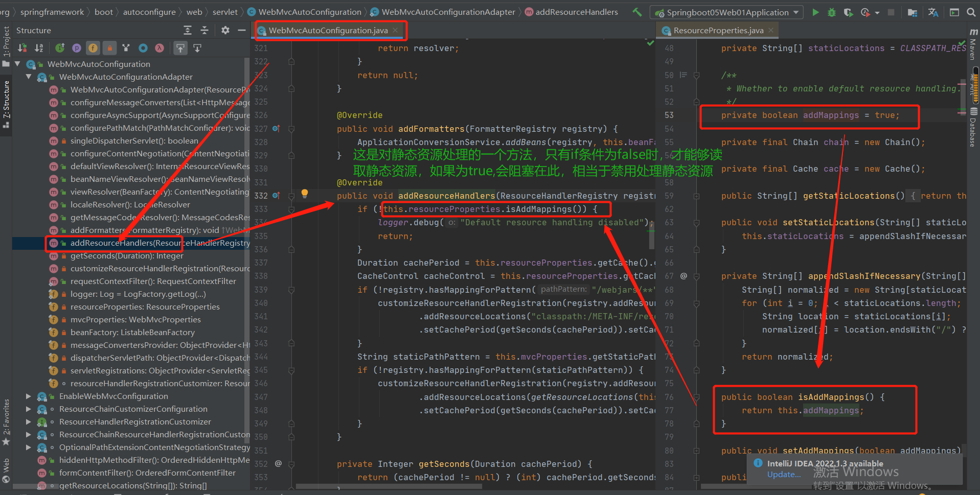Expand the EnableWebMvcConfiguration node
This screenshot has width=980, height=495.
tap(29, 396)
